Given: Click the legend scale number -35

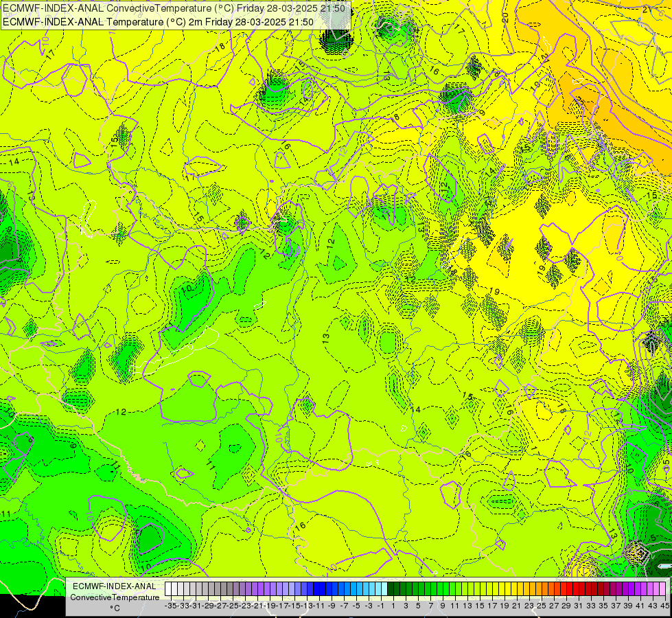Looking at the screenshot, I should (170, 606).
